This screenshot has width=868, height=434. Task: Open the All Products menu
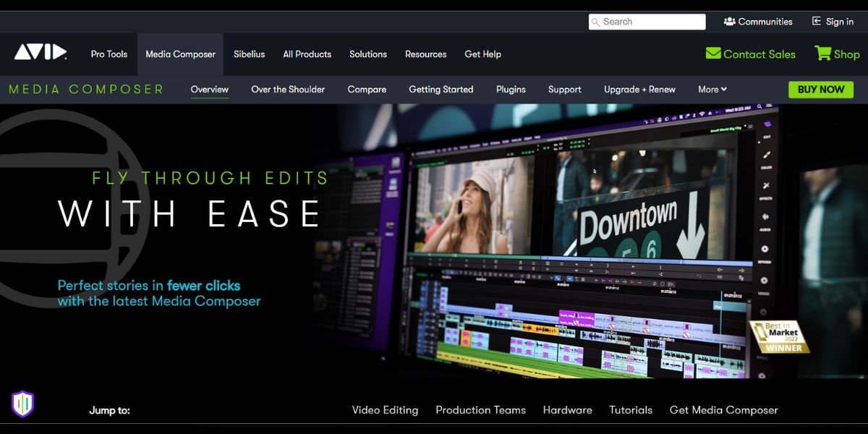tap(307, 54)
